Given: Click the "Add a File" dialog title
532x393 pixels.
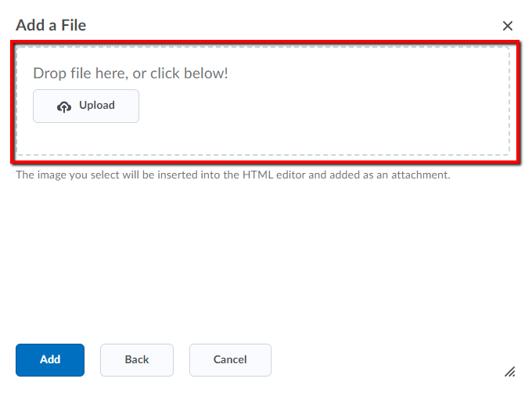Looking at the screenshot, I should [51, 26].
